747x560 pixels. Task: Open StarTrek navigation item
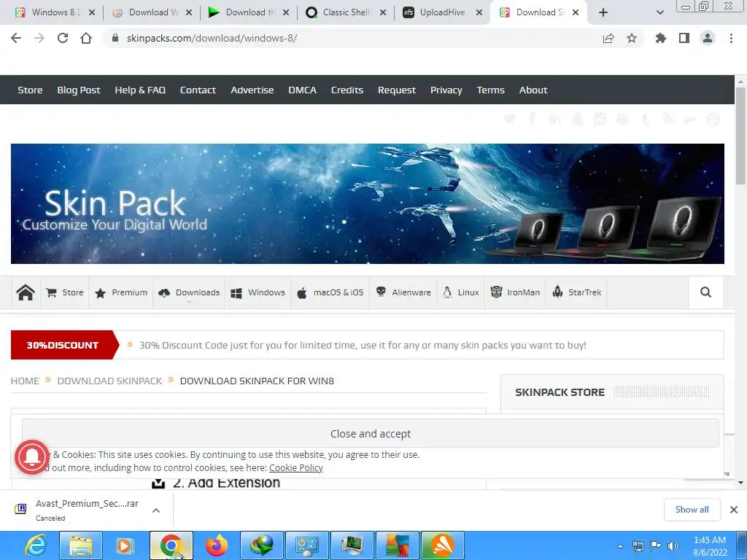coord(576,292)
